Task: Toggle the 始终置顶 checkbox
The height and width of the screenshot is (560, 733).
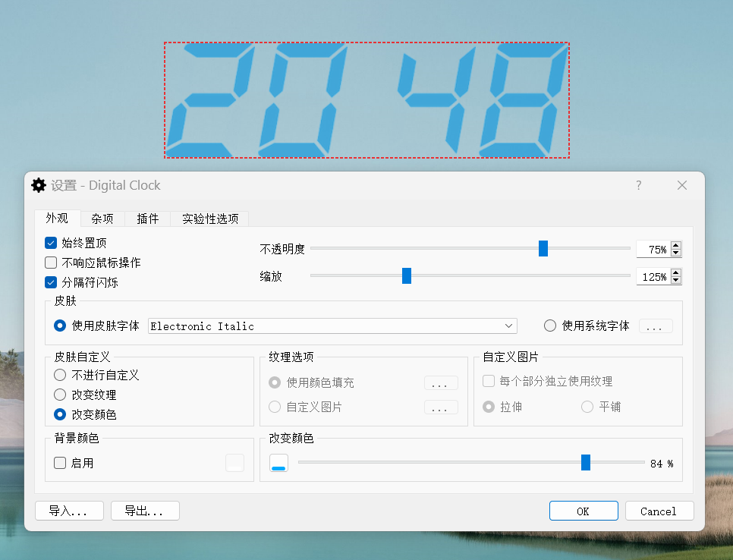Action: [52, 243]
